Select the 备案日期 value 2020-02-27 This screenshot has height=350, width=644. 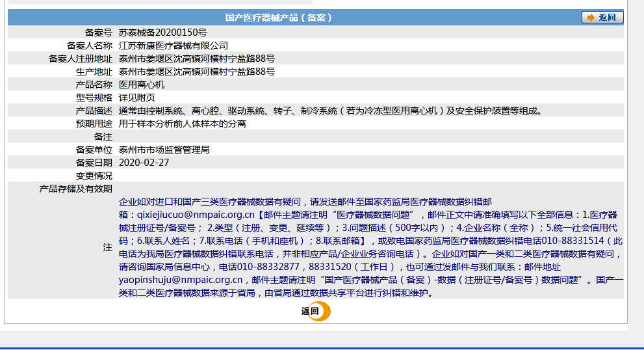144,163
